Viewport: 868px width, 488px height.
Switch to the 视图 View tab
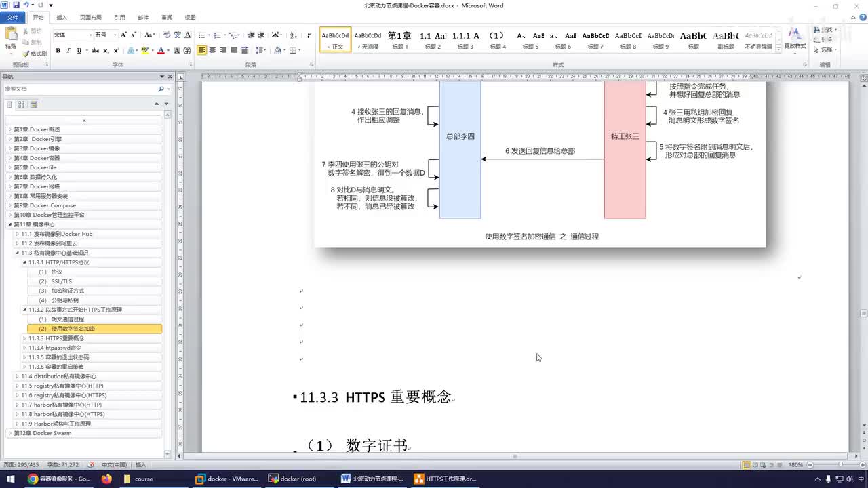[191, 17]
